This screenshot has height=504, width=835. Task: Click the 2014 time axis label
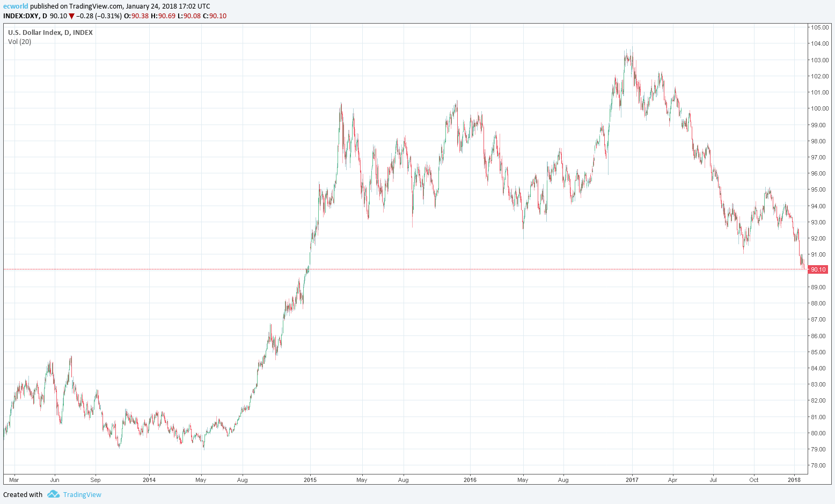149,480
